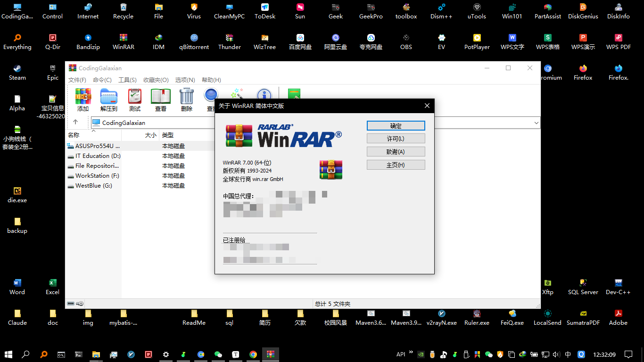Click the key icon in the status bar
Viewport: 644px width, 362px height.
[x=78, y=303]
